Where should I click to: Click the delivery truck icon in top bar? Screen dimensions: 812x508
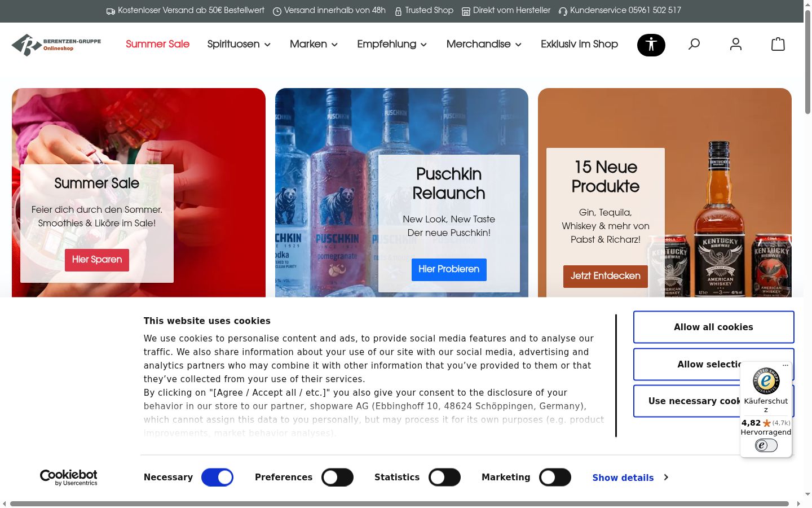[x=111, y=11]
